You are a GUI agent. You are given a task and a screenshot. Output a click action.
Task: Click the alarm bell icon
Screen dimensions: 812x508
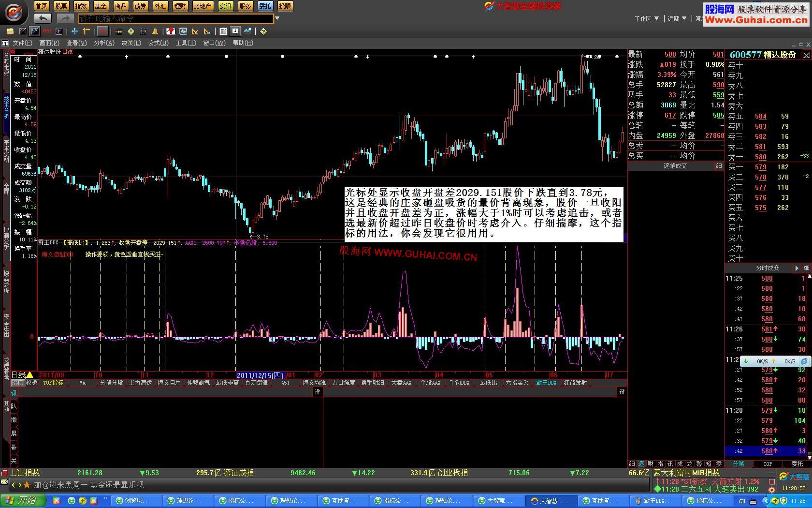155,31
